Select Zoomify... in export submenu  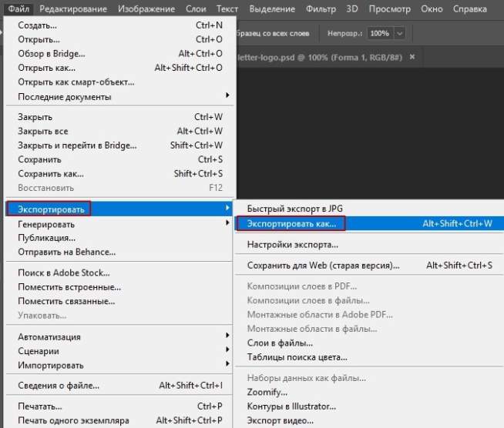(x=370, y=392)
